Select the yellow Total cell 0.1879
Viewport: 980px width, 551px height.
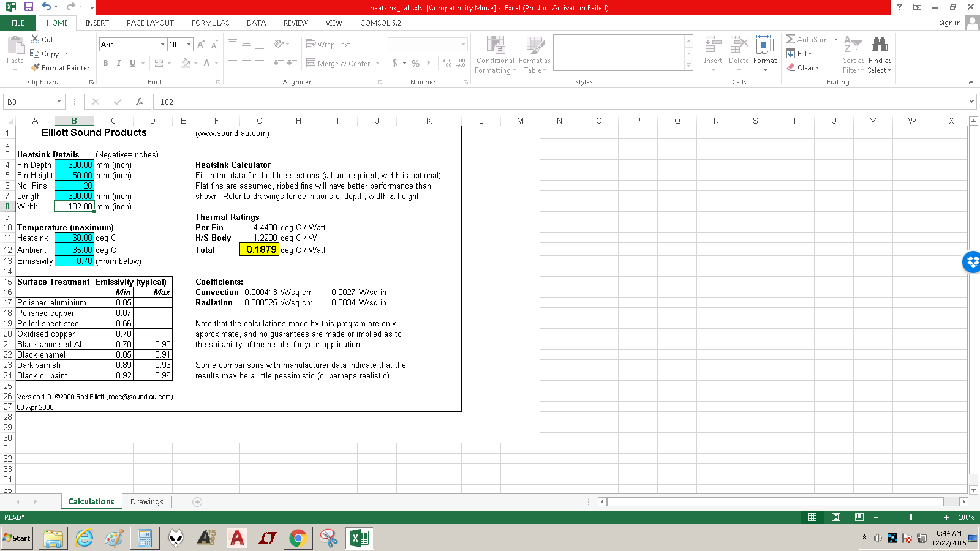click(x=259, y=249)
